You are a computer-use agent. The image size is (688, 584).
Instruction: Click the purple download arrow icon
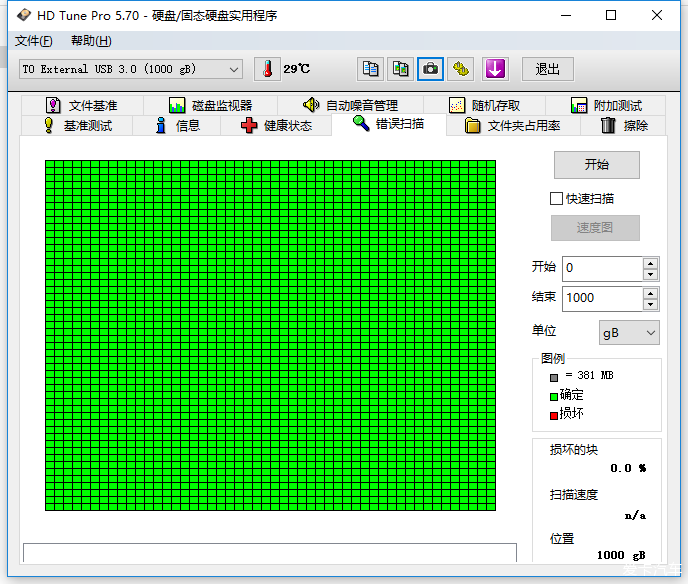pyautogui.click(x=496, y=69)
